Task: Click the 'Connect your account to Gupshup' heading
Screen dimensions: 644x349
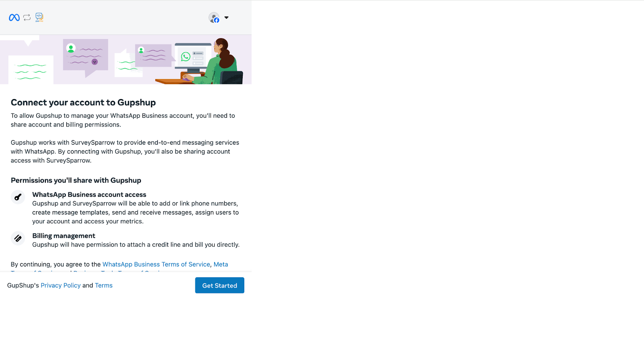Action: coord(83,102)
